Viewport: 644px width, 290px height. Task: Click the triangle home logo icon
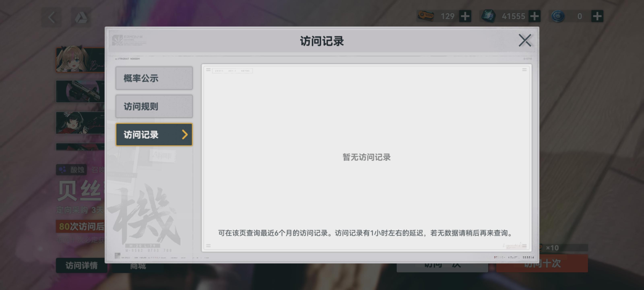pos(81,18)
